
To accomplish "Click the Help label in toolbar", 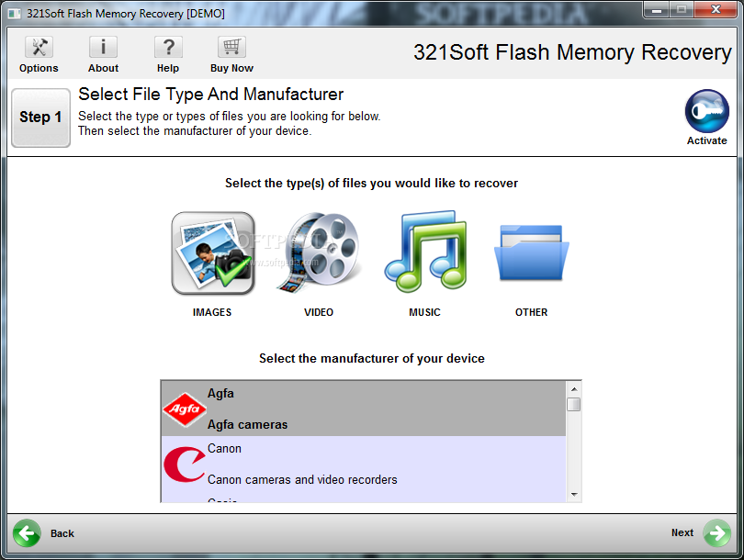I will click(168, 68).
